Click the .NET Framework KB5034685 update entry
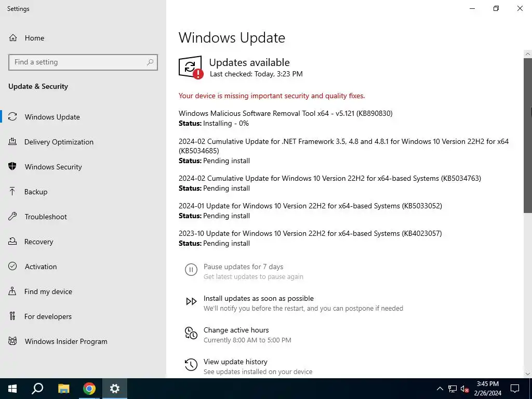The height and width of the screenshot is (399, 532). pos(344,146)
